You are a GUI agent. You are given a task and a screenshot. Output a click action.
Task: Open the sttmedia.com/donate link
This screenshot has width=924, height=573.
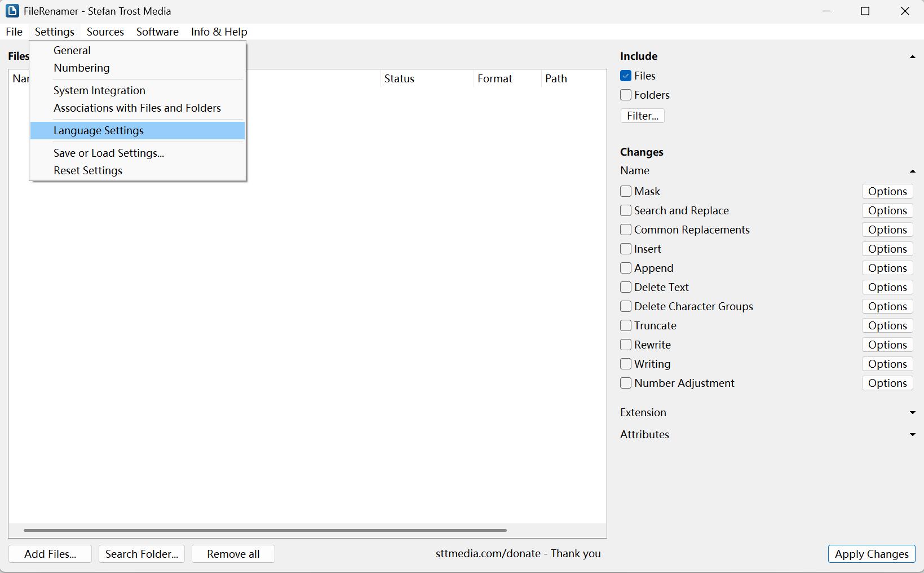point(518,554)
